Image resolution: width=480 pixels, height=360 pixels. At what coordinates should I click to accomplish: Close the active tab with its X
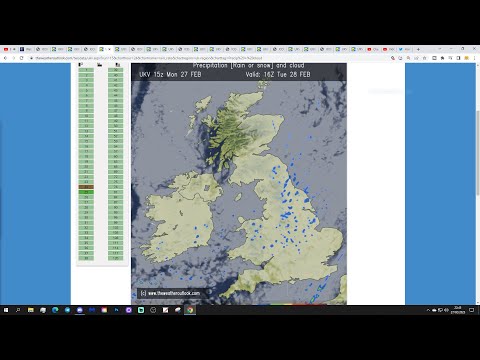tap(109, 49)
